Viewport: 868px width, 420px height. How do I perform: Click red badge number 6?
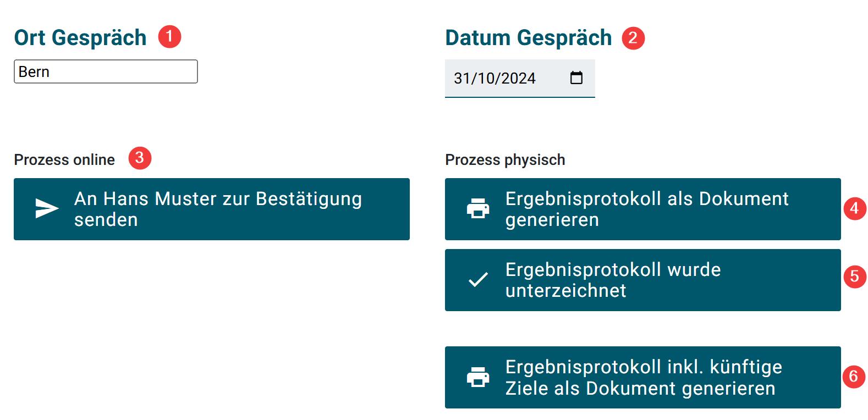point(854,377)
